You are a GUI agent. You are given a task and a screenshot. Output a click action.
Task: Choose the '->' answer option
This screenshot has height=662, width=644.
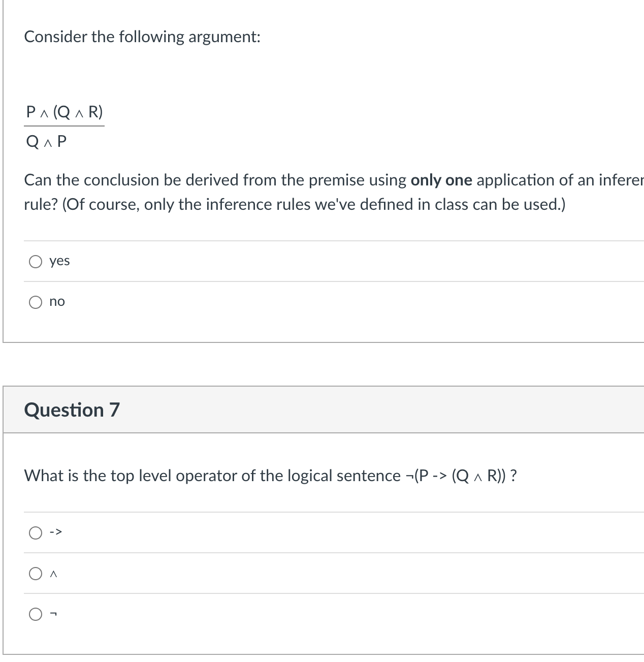click(36, 532)
